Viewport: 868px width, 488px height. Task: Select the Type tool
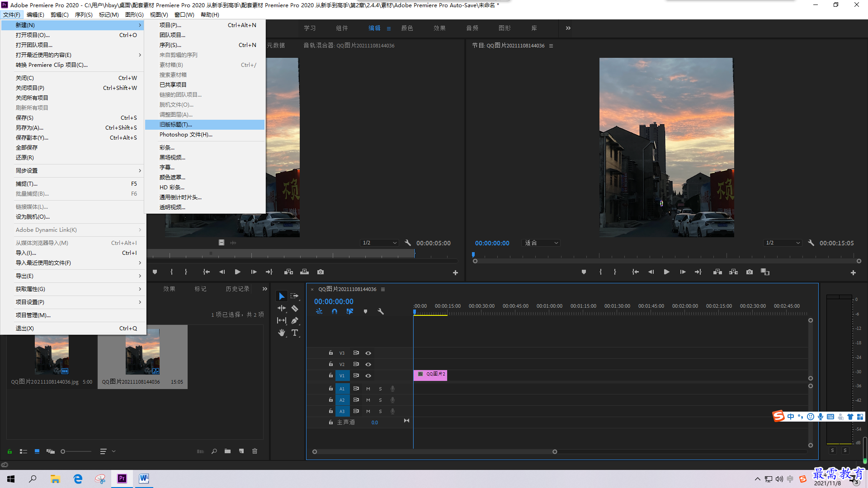[295, 333]
